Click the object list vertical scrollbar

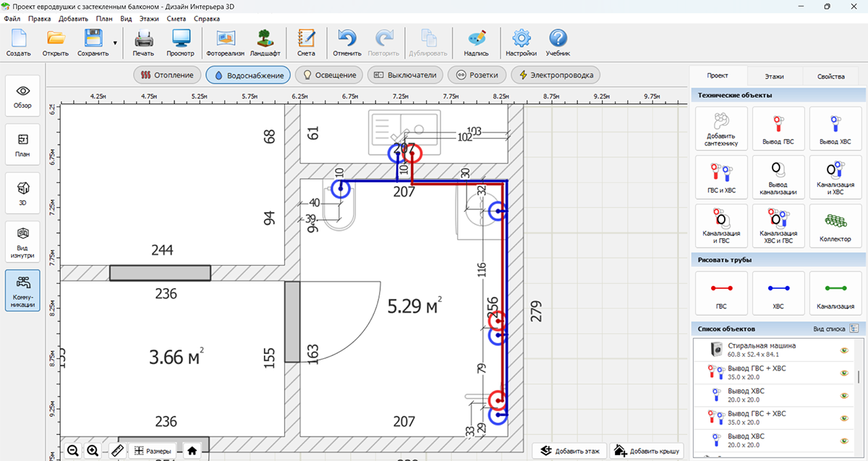[x=859, y=376]
